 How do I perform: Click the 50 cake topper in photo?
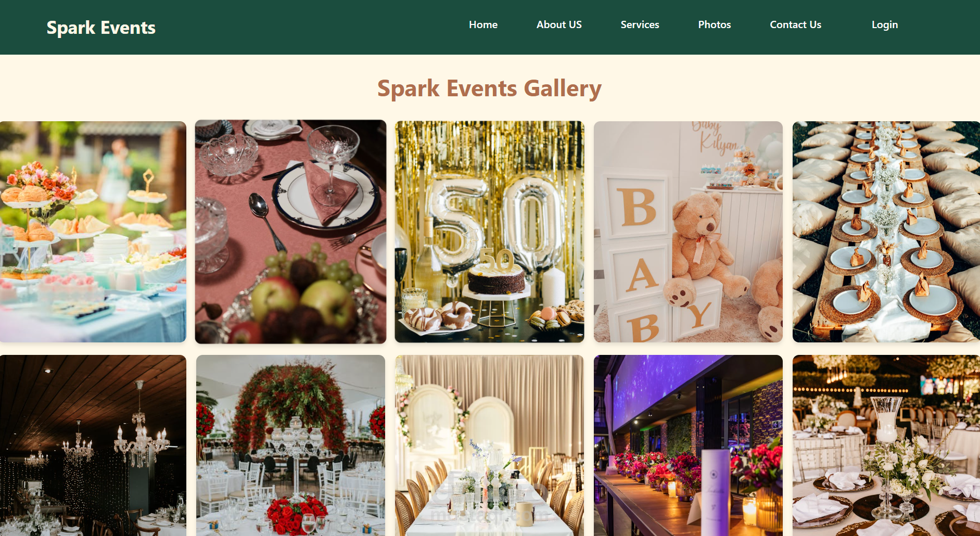tap(497, 260)
